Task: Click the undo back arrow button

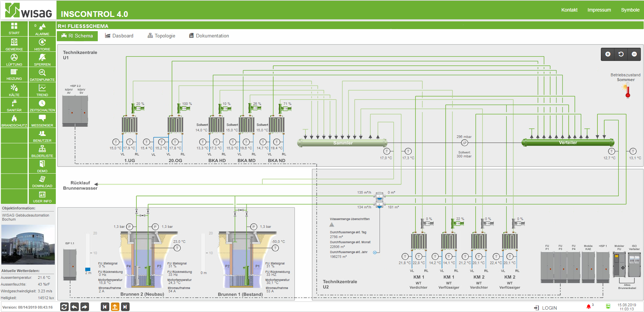Action: coord(74,307)
